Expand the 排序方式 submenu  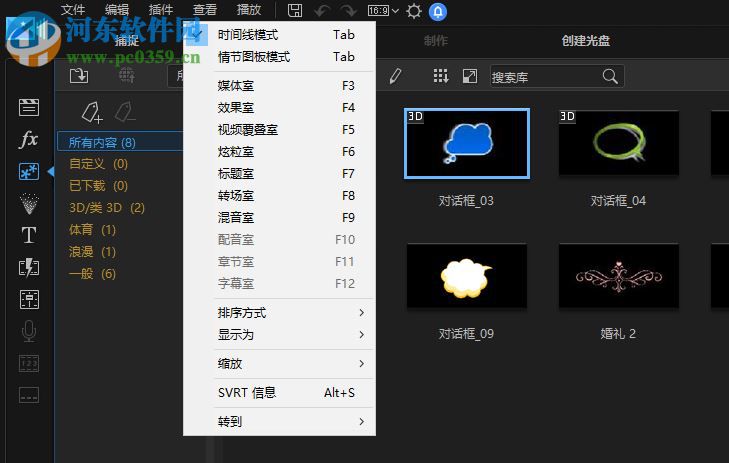[x=279, y=313]
